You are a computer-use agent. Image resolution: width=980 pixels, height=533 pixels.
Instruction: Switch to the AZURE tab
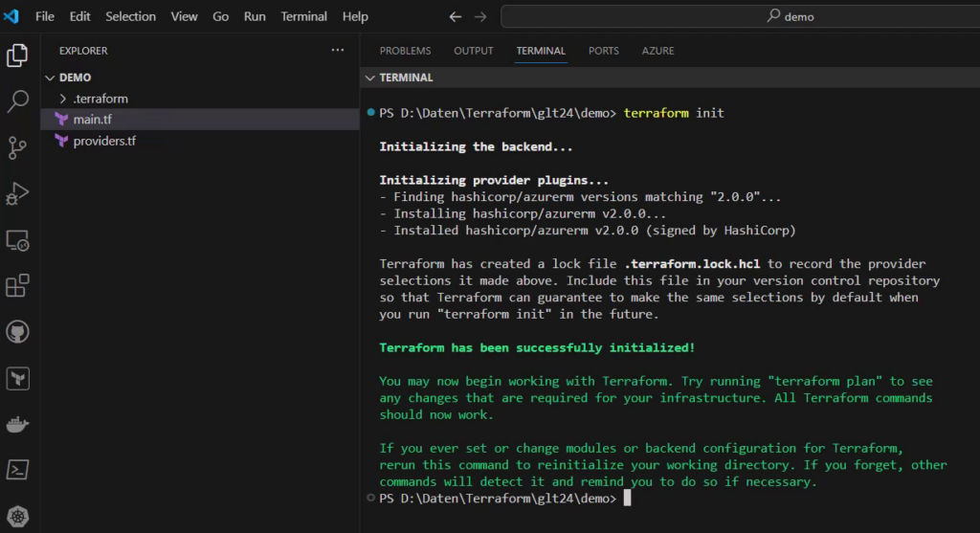click(x=657, y=51)
